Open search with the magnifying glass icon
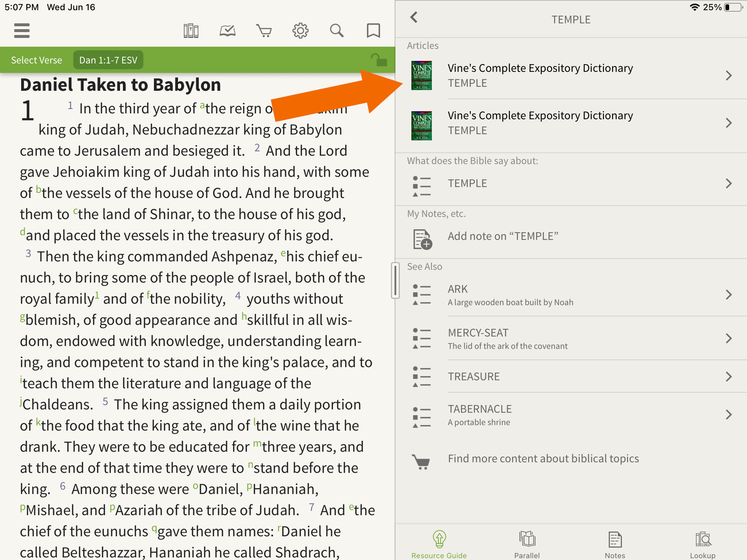Screen dimensions: 747x560 click(337, 31)
